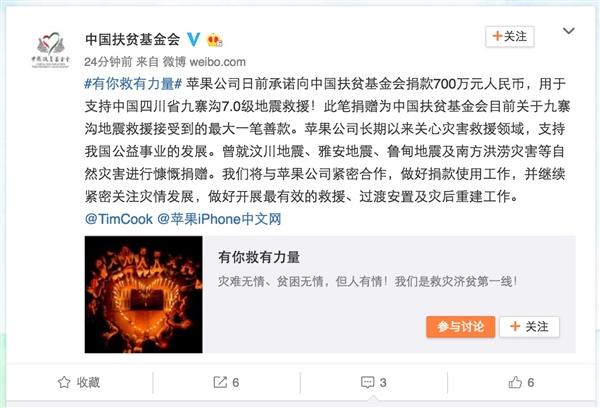This screenshot has height=408, width=600.
Task: Open the #有你救有力量# hashtag link
Action: [133, 83]
